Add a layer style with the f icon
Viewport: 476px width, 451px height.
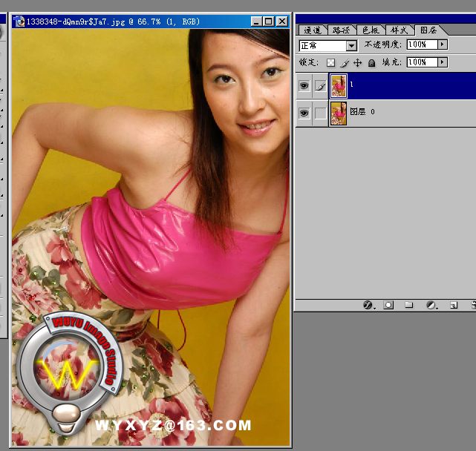click(x=368, y=305)
